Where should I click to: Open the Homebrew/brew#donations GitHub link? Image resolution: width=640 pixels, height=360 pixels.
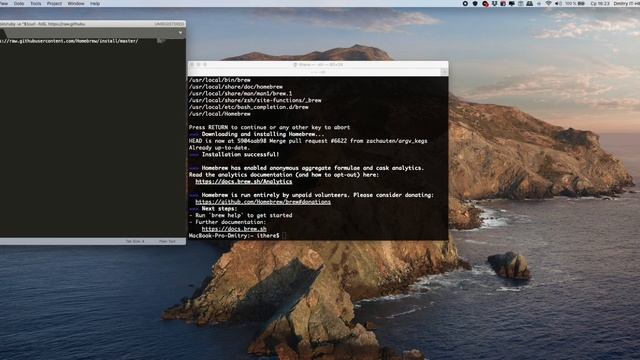(x=263, y=202)
